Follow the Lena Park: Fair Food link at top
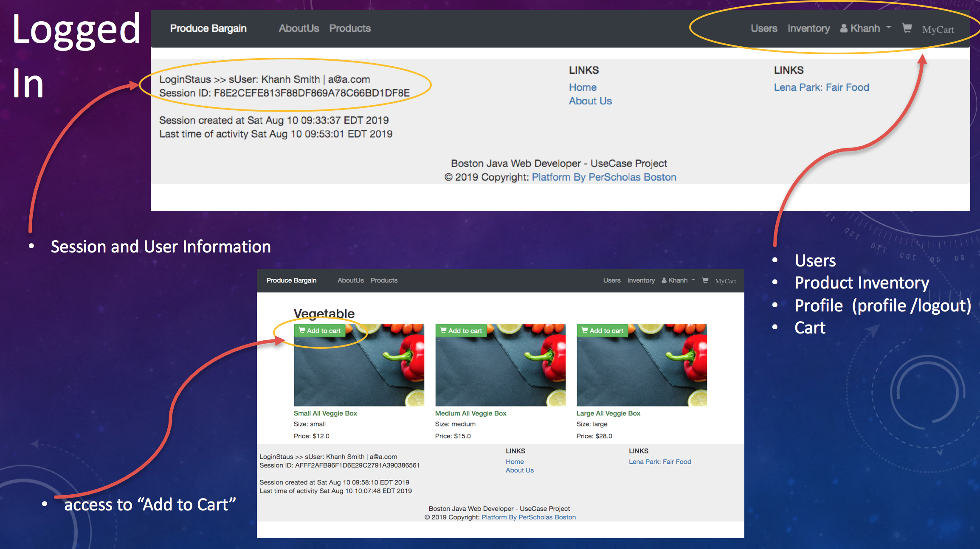This screenshot has width=980, height=549. (x=821, y=87)
